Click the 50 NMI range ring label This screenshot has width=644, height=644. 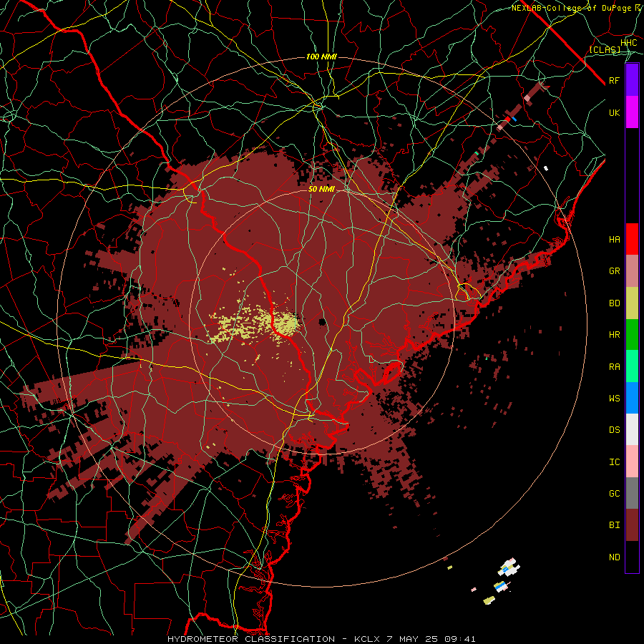pyautogui.click(x=321, y=189)
